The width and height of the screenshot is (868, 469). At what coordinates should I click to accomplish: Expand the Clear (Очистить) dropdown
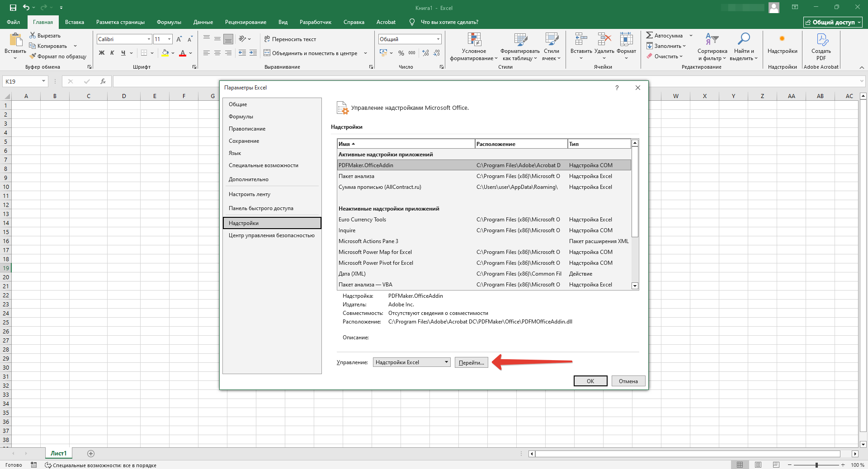[x=681, y=56]
